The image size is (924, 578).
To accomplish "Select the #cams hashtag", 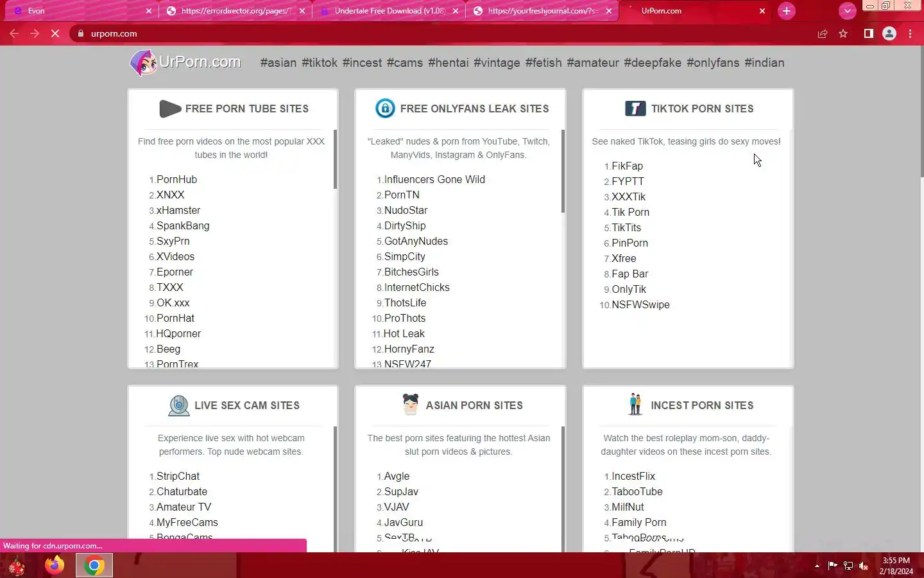I will coord(405,63).
